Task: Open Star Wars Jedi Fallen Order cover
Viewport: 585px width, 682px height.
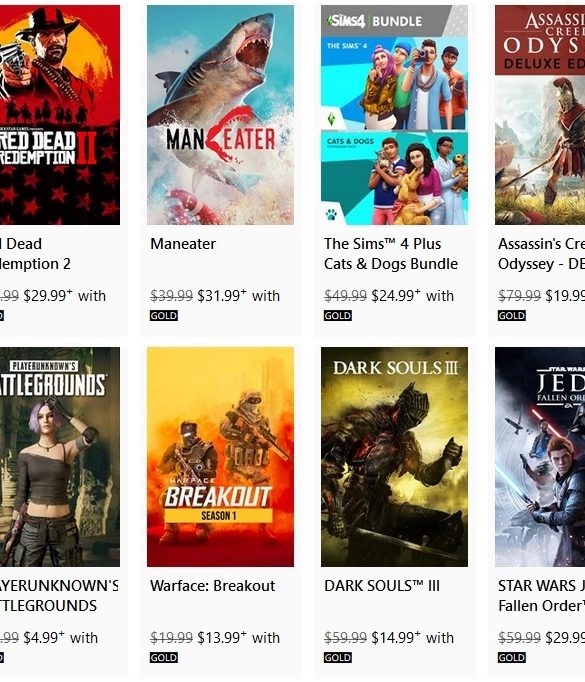Action: (x=540, y=457)
